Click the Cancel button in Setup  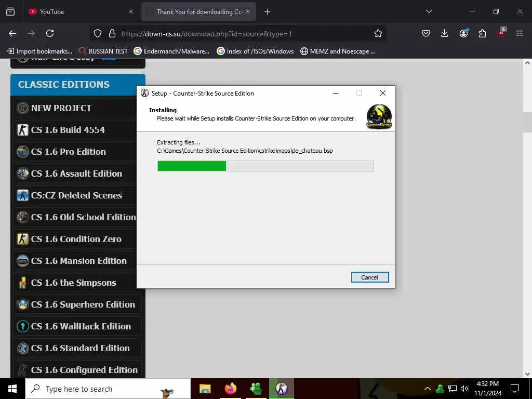point(370,277)
